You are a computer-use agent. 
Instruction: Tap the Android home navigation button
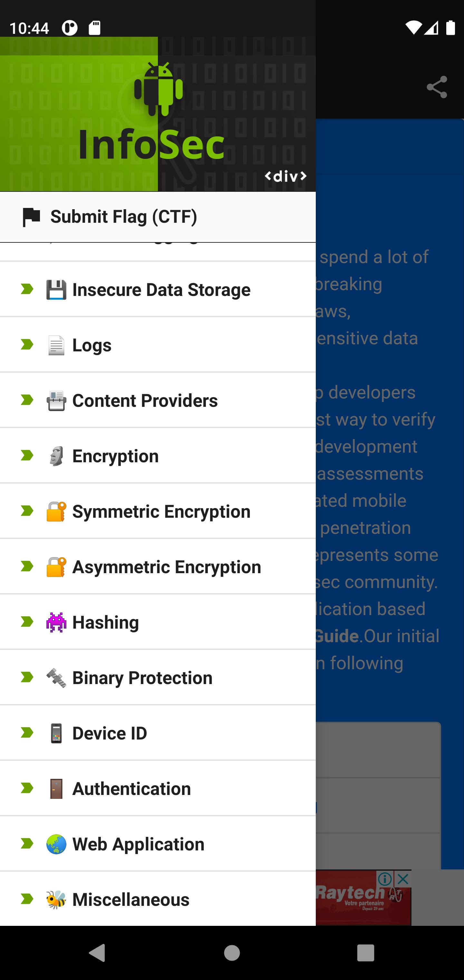232,953
